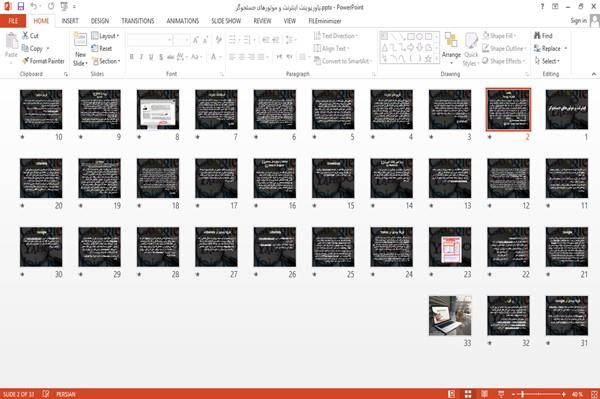Toggle Align Left paragraph button
Viewport: 600px width, 399px height.
click(232, 57)
